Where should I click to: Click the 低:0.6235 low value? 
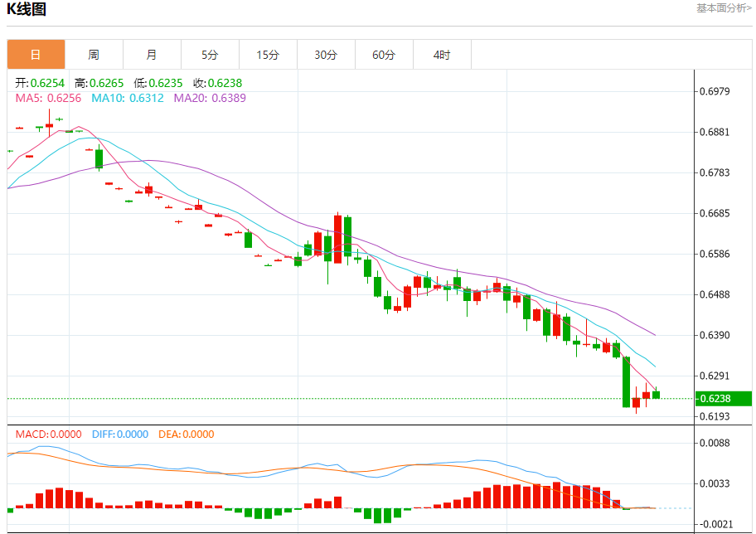[x=158, y=83]
